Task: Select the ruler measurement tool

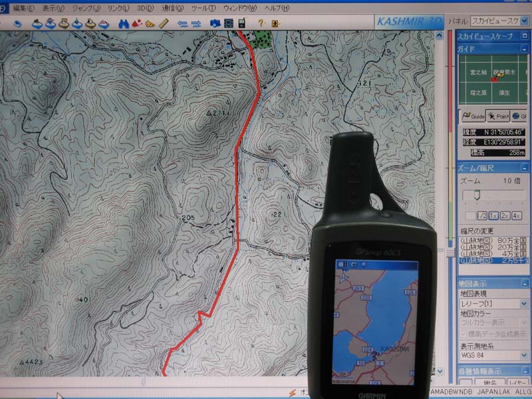Action: [x=162, y=24]
